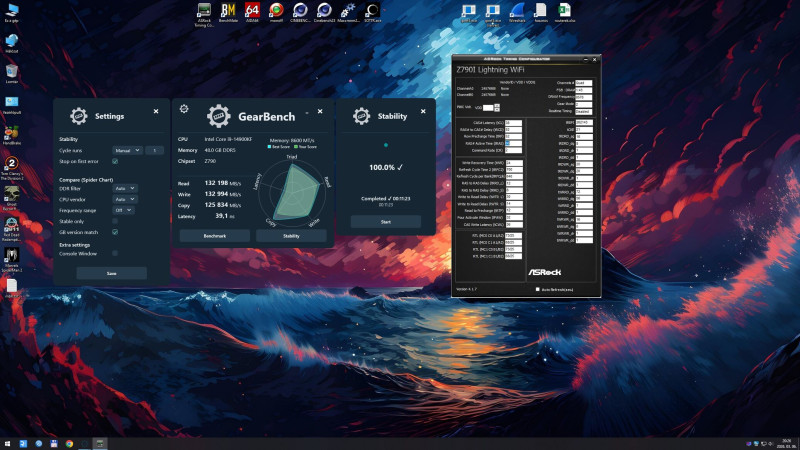Click the DRAM Frequency value field
Viewport: 800px width, 450px height.
584,96
